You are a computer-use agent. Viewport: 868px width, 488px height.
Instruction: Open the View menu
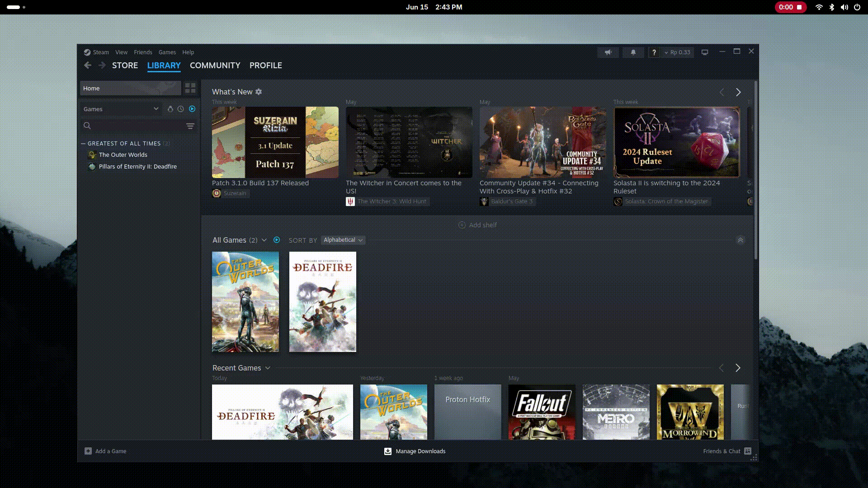(121, 52)
